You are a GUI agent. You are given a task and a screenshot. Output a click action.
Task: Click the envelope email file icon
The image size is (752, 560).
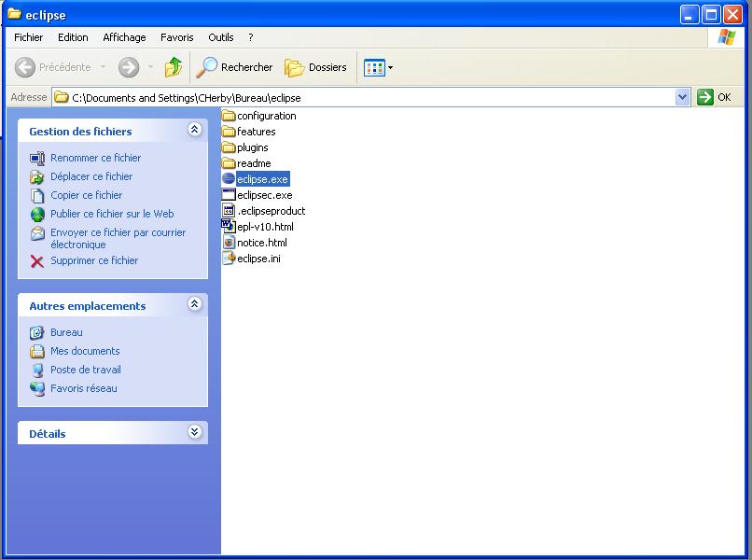(x=37, y=233)
